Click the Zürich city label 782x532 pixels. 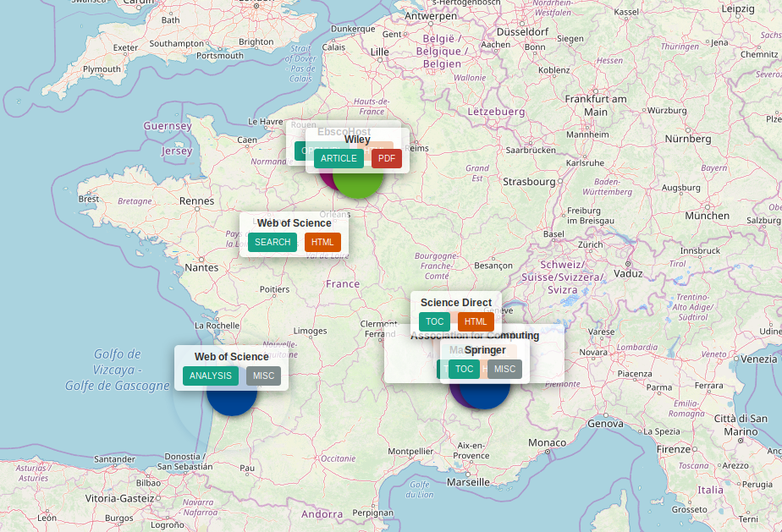(x=591, y=244)
